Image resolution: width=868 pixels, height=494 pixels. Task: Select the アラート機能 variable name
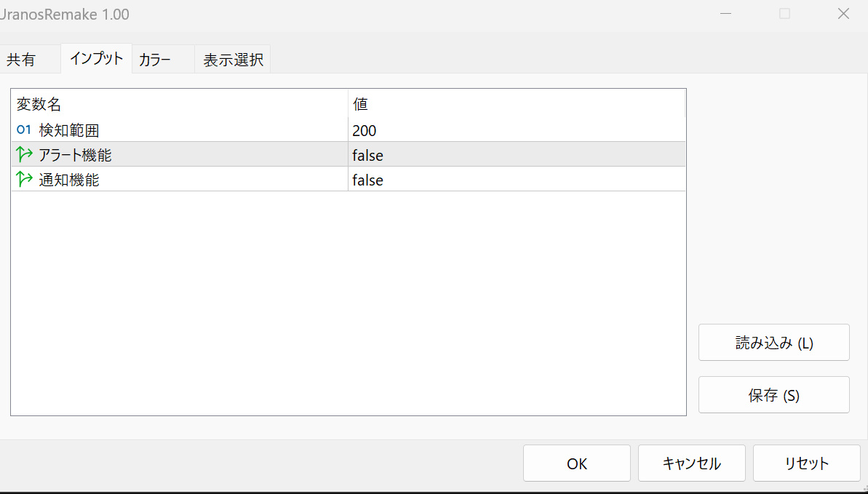(x=76, y=156)
